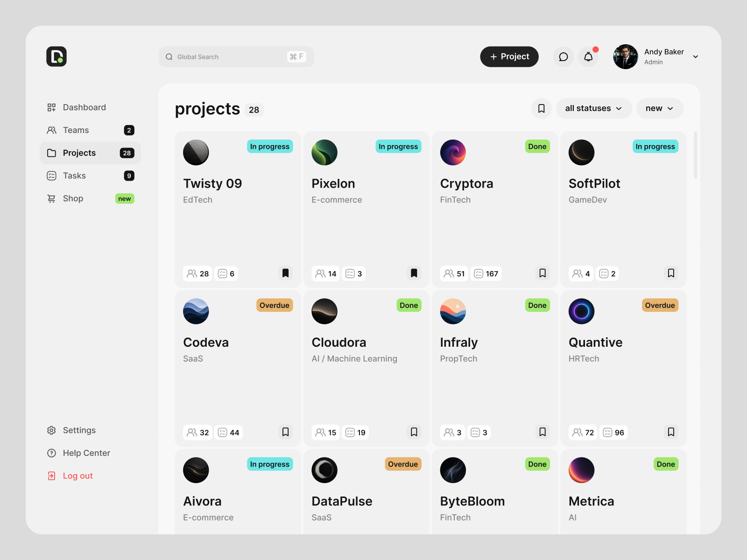Expand the Andy Baker account menu chevron

tap(696, 57)
